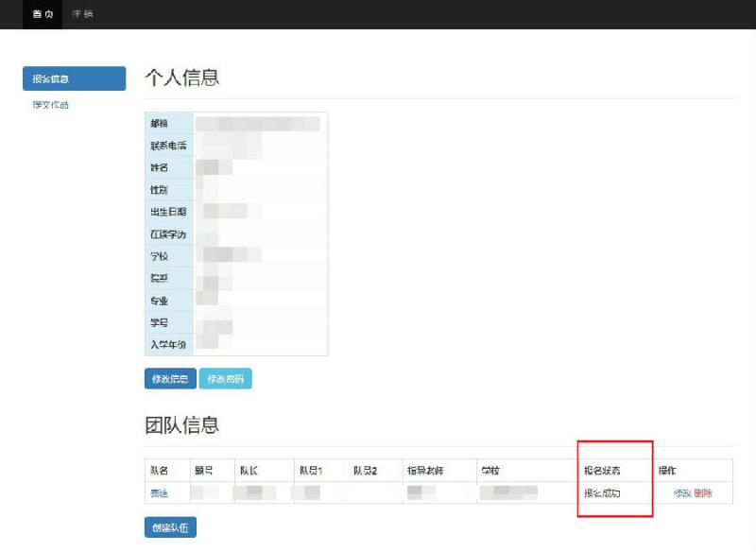The width and height of the screenshot is (756, 552).
Task: Click the 创建队伍 button
Action: 170,527
